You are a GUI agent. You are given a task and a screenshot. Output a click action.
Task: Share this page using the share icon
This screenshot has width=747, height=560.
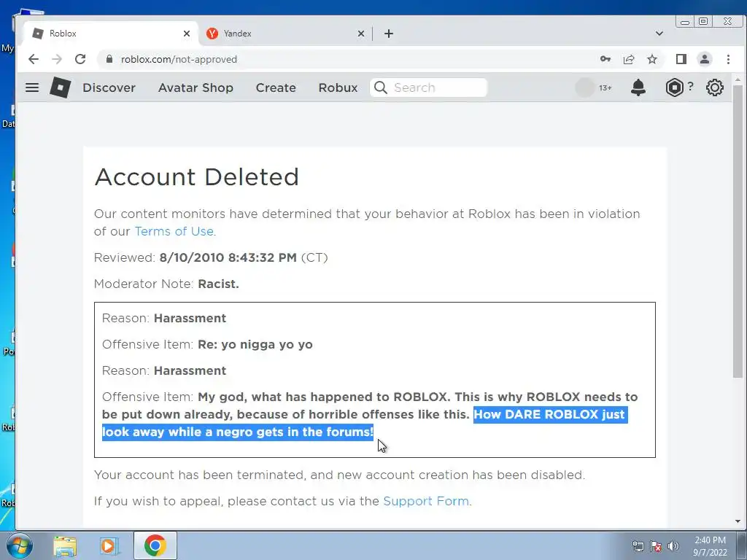tap(629, 59)
